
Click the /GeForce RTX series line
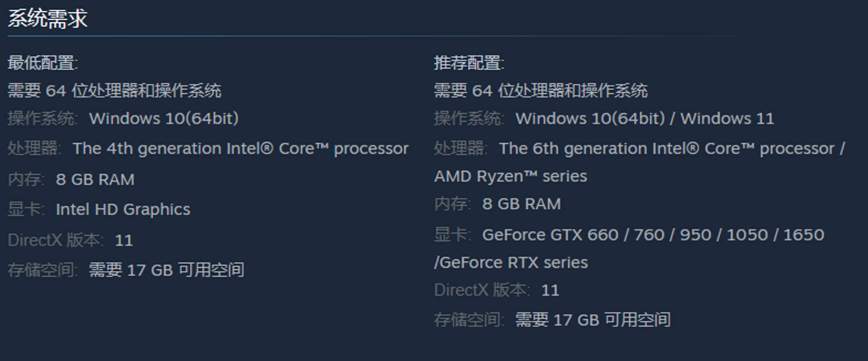coord(511,263)
